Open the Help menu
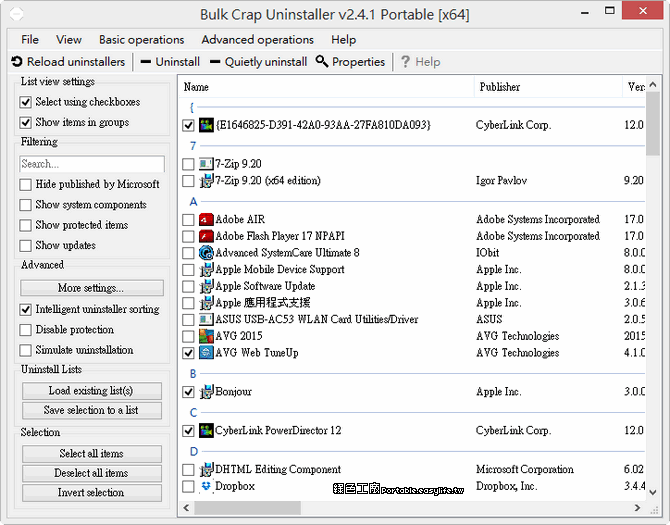 (344, 40)
